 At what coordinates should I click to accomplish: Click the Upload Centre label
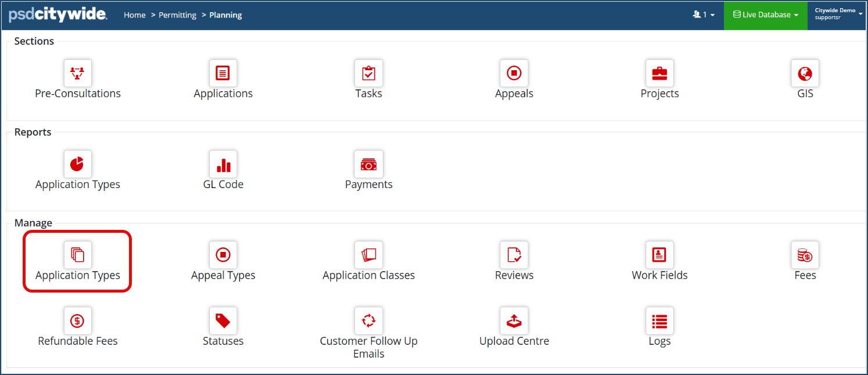click(514, 341)
